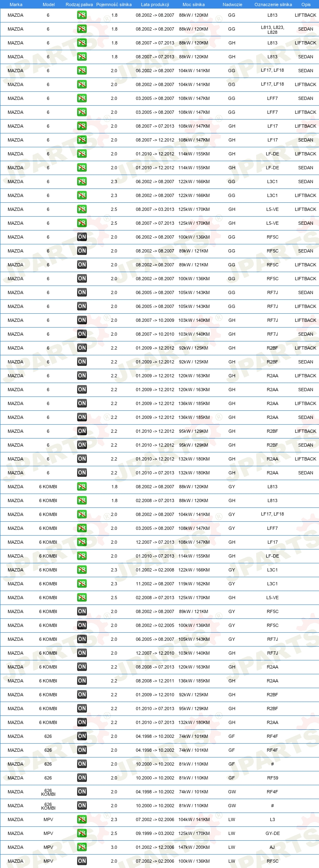319x868 pixels.
Task: Click petrol icon for Mazda 6 L3C1 sedan row
Action: (x=82, y=182)
